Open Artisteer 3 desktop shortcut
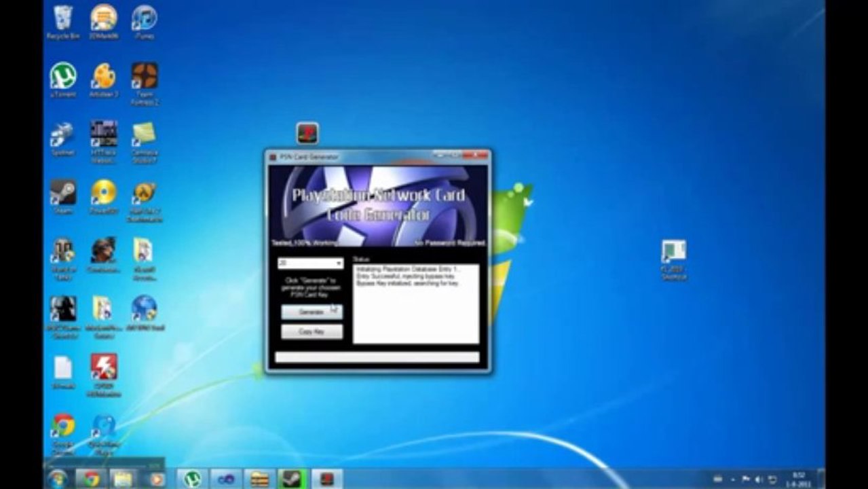 [x=104, y=80]
